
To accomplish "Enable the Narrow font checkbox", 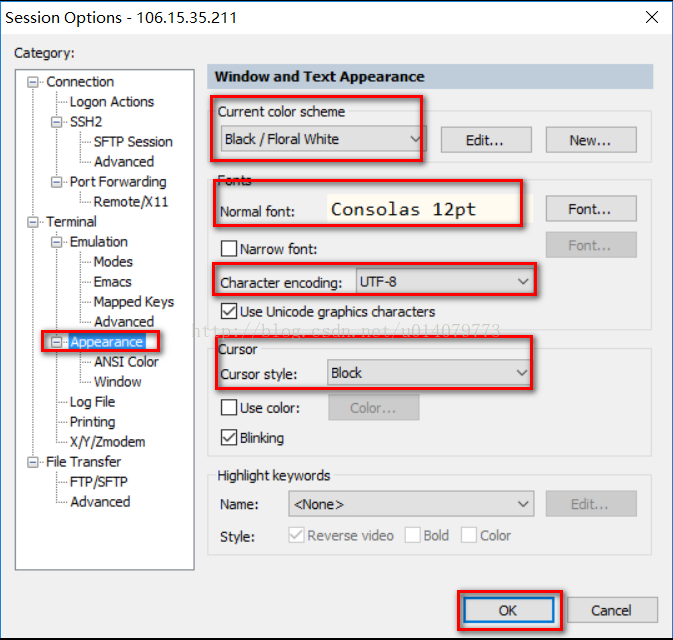I will pyautogui.click(x=229, y=249).
